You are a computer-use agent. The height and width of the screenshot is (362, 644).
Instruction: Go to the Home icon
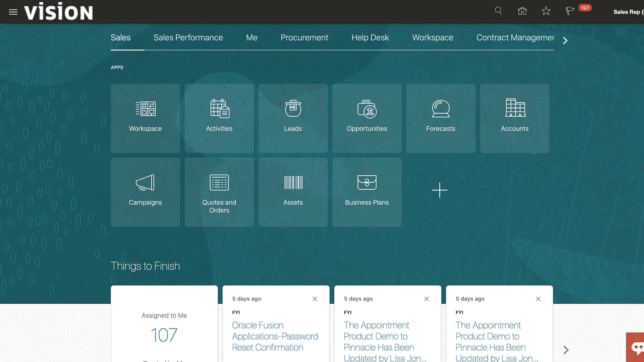pos(522,11)
